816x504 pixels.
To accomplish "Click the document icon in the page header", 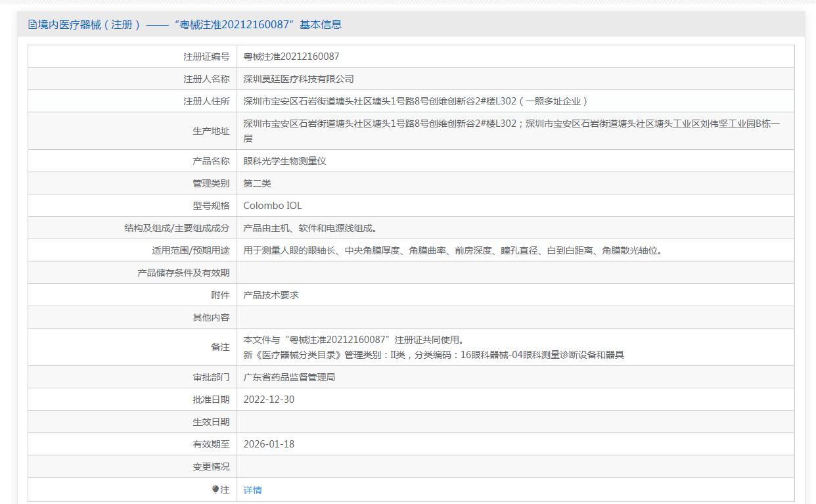I will [33, 25].
